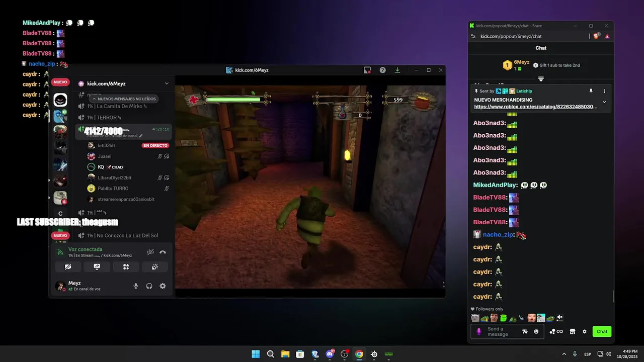The height and width of the screenshot is (362, 644).
Task: Open activities button in Discord voice panel
Action: tap(126, 267)
